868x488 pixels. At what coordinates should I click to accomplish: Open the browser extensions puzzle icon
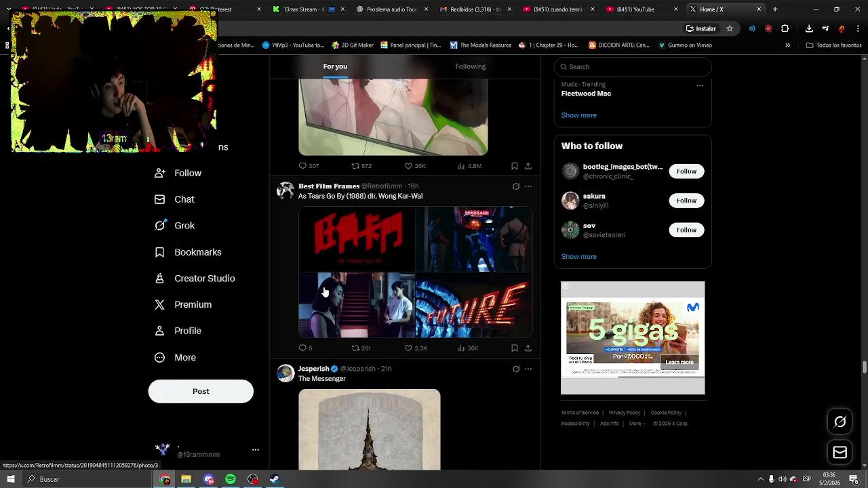pos(785,28)
